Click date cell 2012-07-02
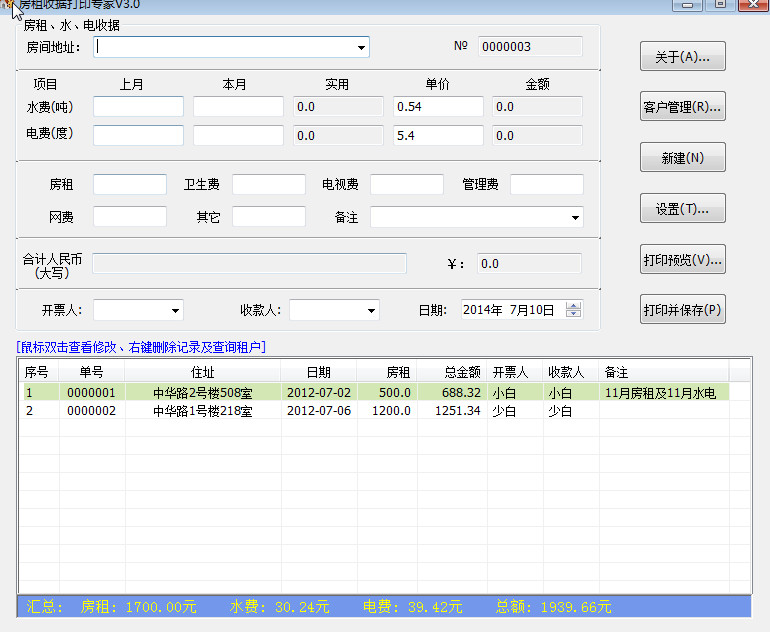Screen dimensions: 770x632 click(319, 393)
